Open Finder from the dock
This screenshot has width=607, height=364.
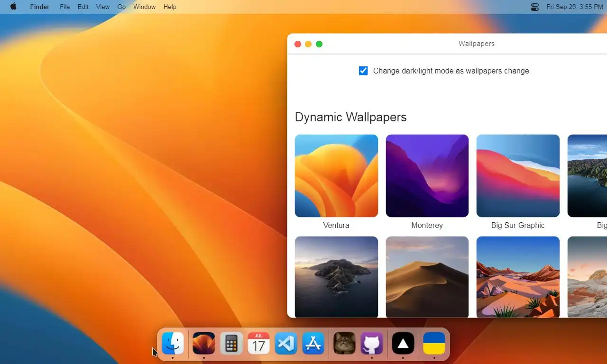click(173, 343)
